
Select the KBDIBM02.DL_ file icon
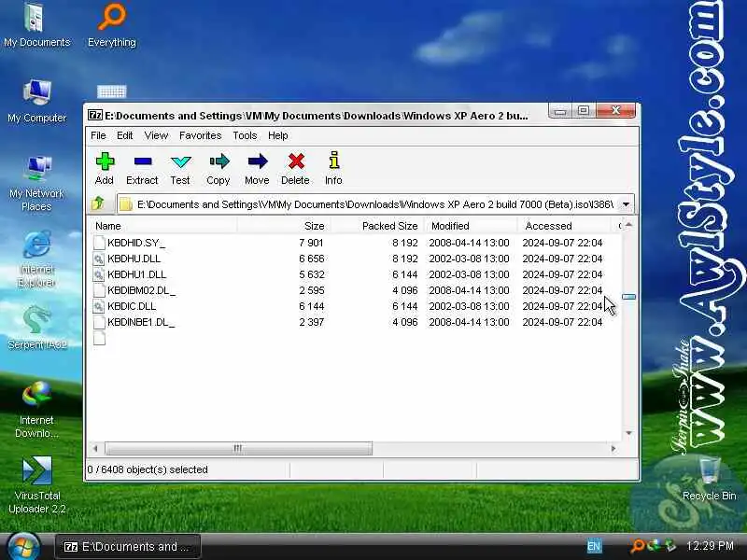[99, 290]
